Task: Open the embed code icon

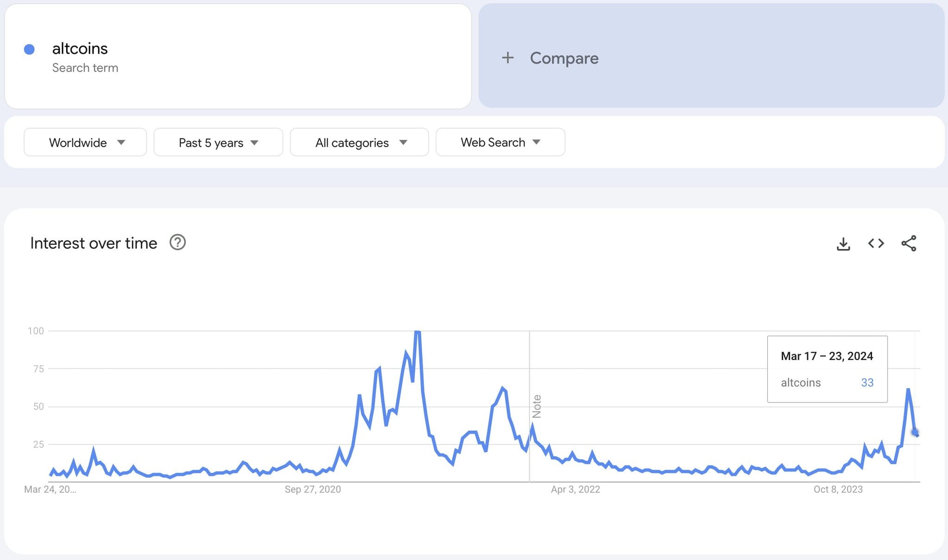Action: [876, 243]
